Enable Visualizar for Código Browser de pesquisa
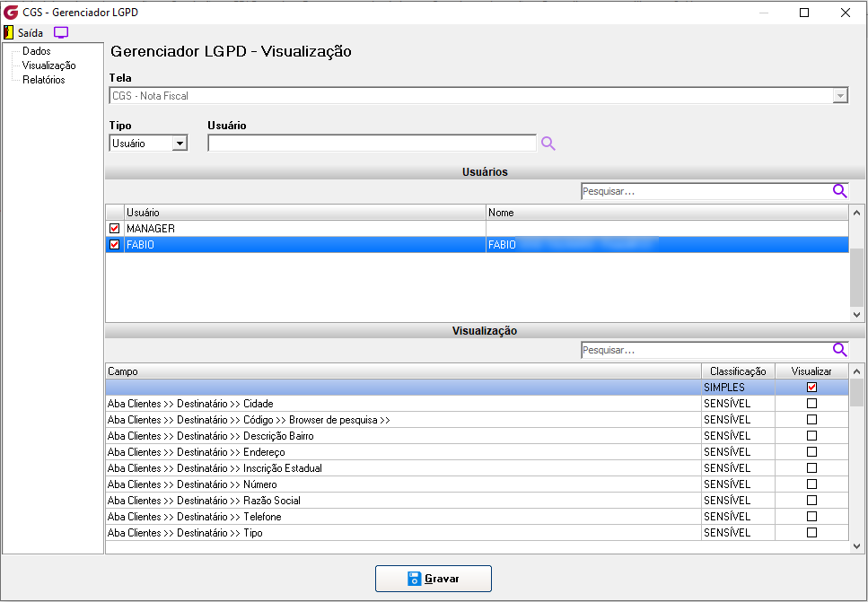 coord(811,419)
